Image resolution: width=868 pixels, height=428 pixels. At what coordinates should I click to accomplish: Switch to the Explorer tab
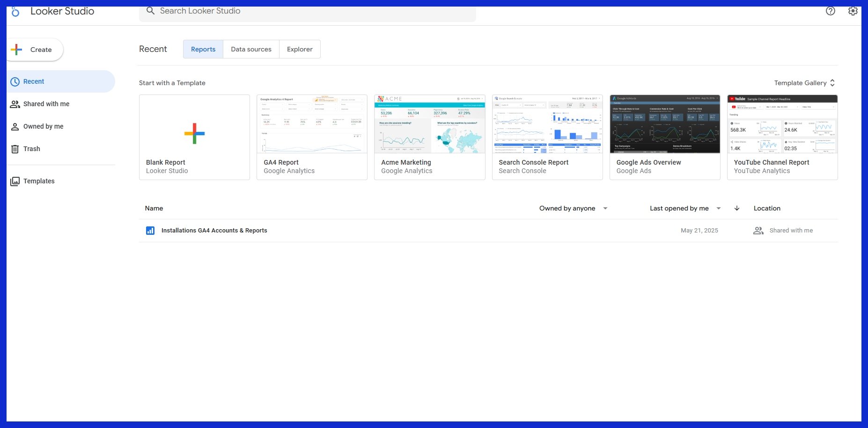tap(300, 49)
